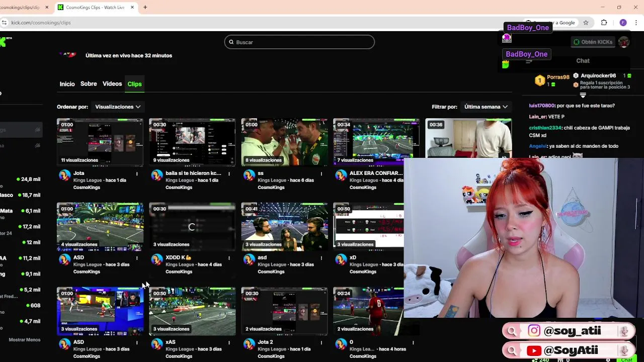
Task: Click the Obtén KICKs button
Action: [593, 42]
